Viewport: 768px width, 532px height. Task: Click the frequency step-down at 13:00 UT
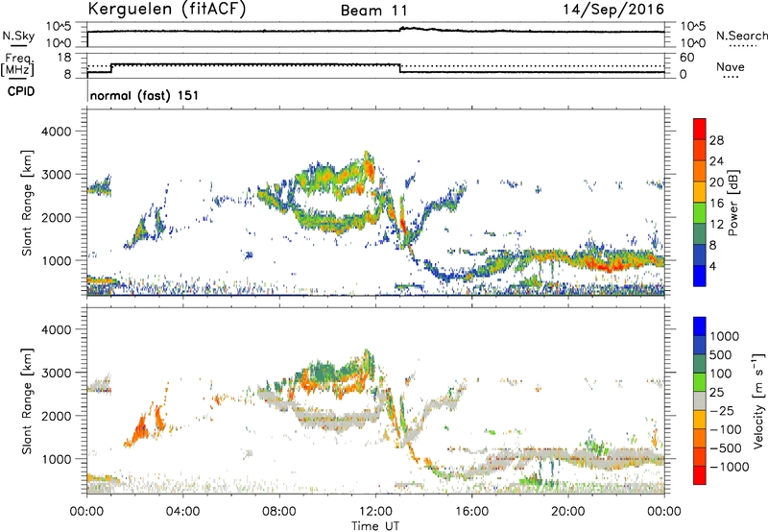(x=400, y=68)
